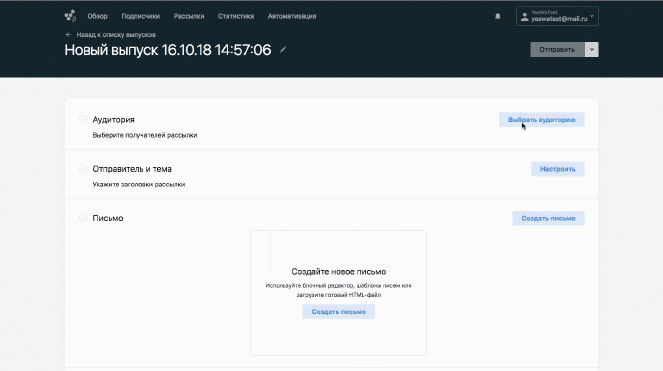Open the Рассылки menu item
Viewport: 663px width, 371px height.
pyautogui.click(x=189, y=16)
